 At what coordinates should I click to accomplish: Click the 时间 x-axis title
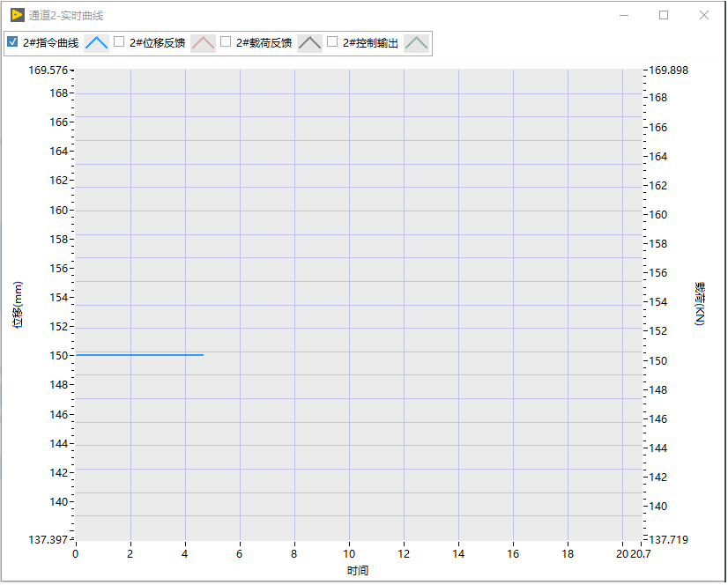pyautogui.click(x=358, y=571)
